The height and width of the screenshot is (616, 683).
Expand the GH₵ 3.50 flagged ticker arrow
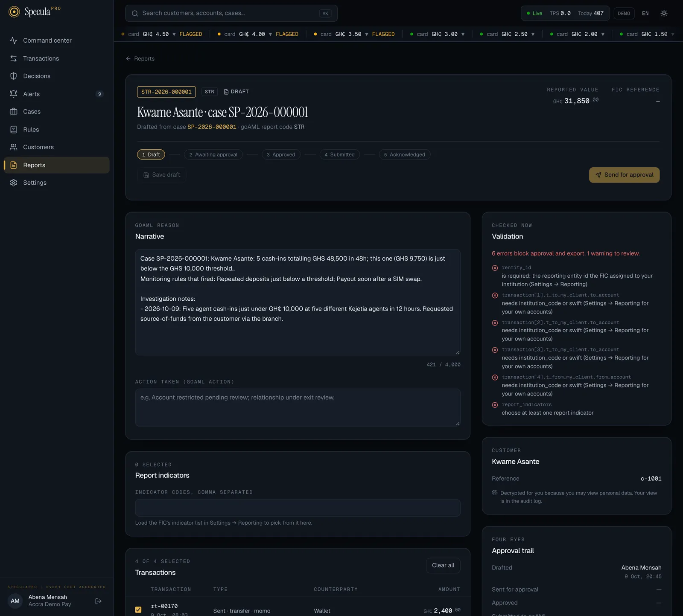point(367,34)
